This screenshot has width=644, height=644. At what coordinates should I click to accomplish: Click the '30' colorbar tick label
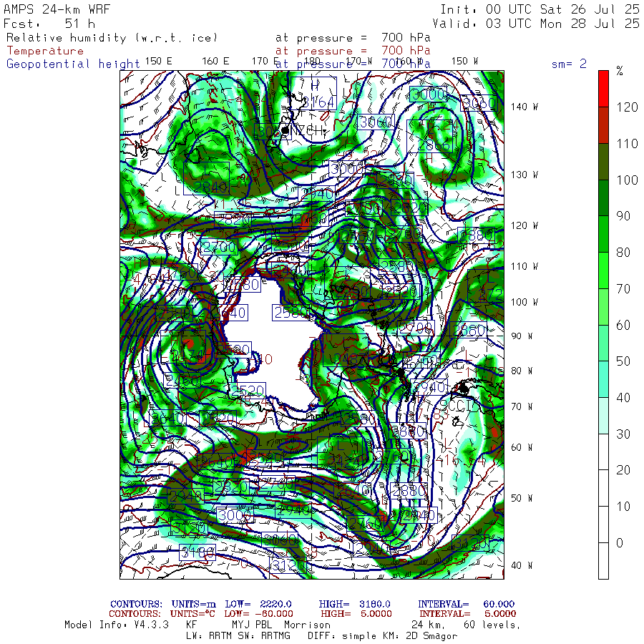click(x=623, y=434)
